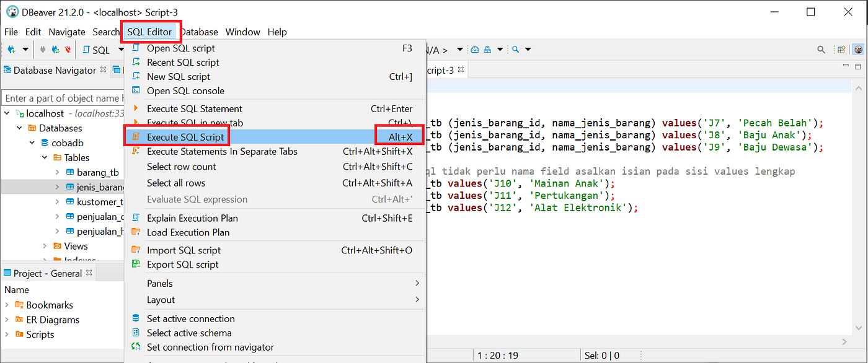This screenshot has width=868, height=363.
Task: Click the DBeaver community icon in the corner
Action: [859, 49]
